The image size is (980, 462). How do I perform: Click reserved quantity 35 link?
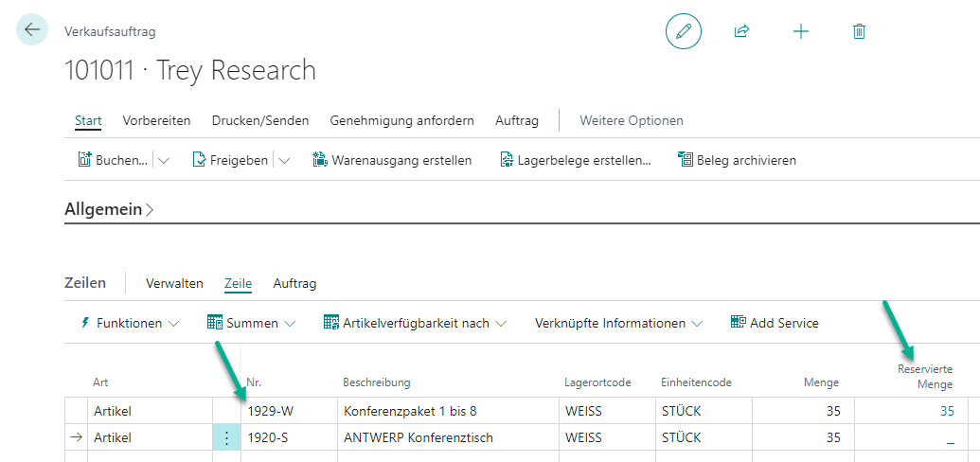coord(948,412)
